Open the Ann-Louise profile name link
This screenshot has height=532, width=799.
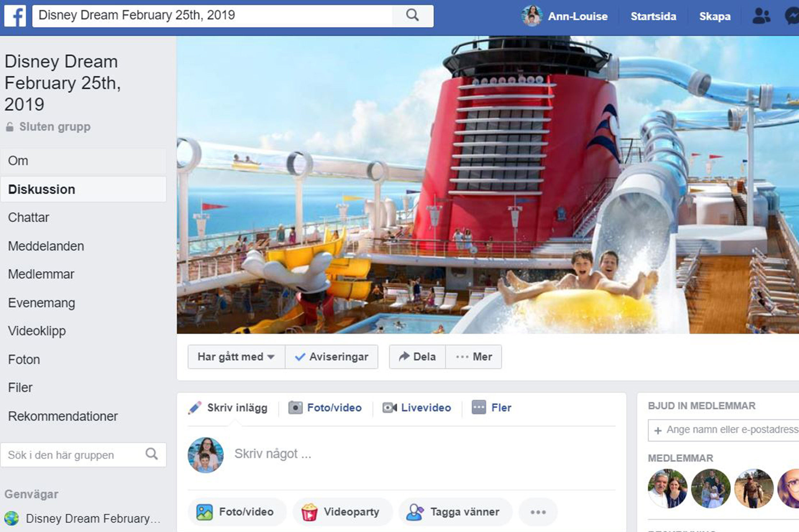pyautogui.click(x=578, y=16)
